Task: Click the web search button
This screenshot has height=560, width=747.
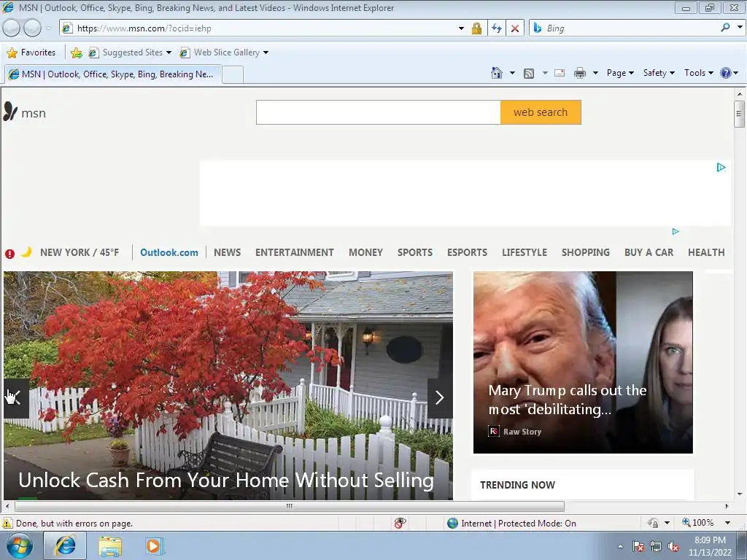Action: [x=541, y=112]
